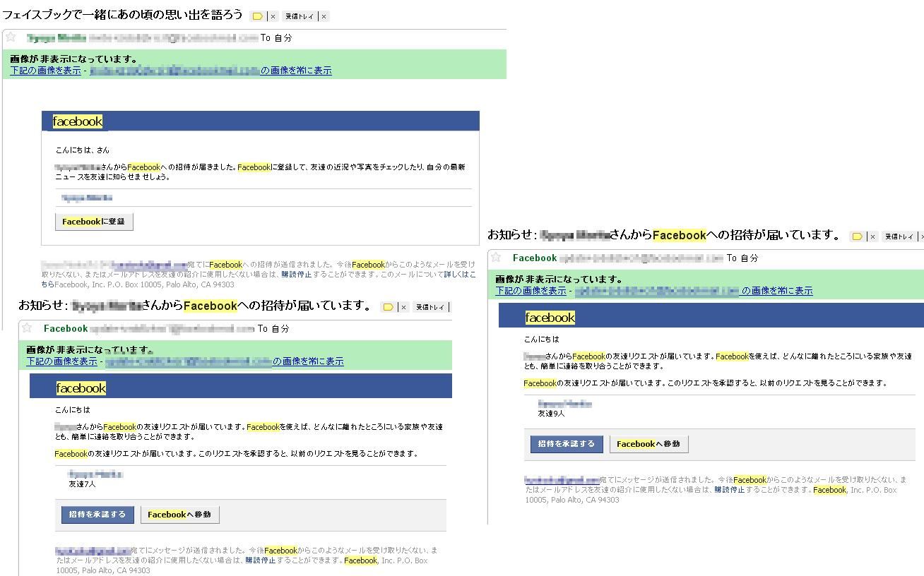Choose 画像を常に表示 in the 友達7人 email
The width and height of the screenshot is (924, 576).
pyautogui.click(x=308, y=361)
